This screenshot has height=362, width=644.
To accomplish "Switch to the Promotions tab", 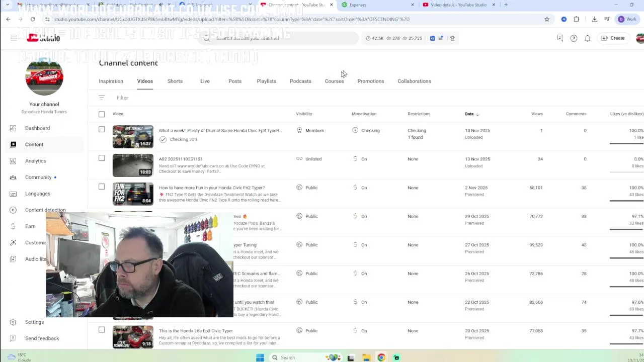I will pyautogui.click(x=371, y=81).
